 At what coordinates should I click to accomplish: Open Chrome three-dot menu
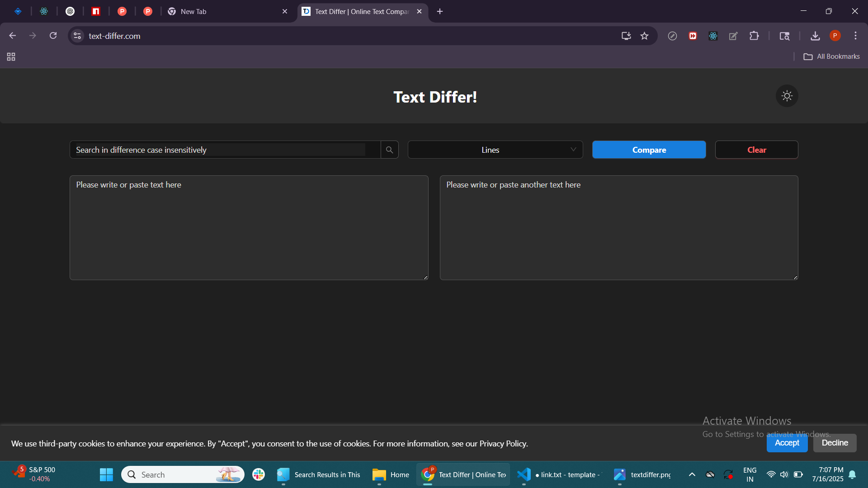[x=855, y=36]
